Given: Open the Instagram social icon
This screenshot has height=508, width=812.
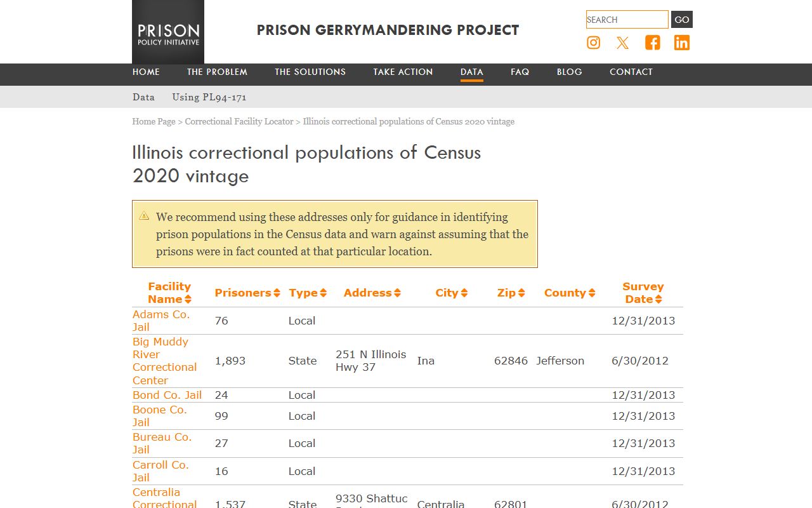Looking at the screenshot, I should coord(593,43).
